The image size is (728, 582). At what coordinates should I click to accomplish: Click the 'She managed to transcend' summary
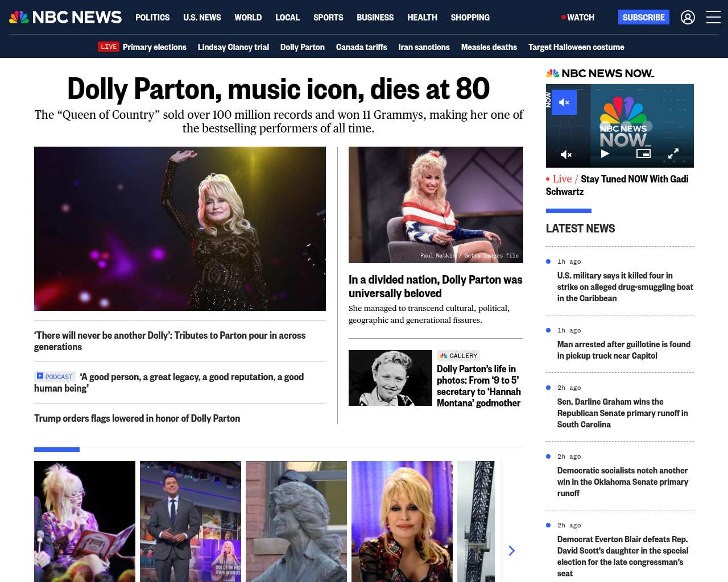(x=429, y=314)
